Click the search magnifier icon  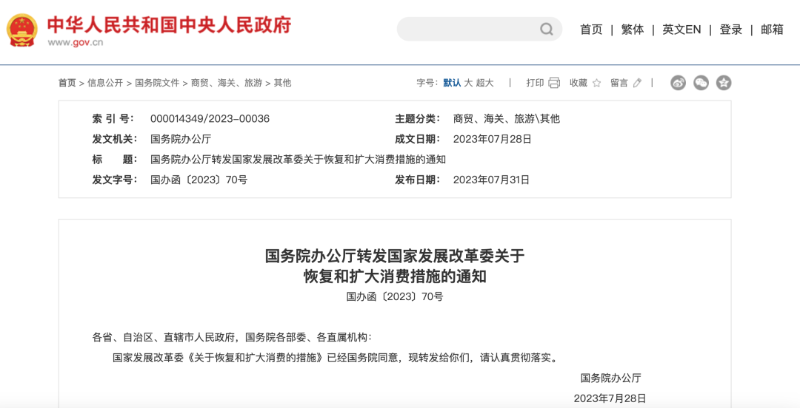tap(546, 29)
